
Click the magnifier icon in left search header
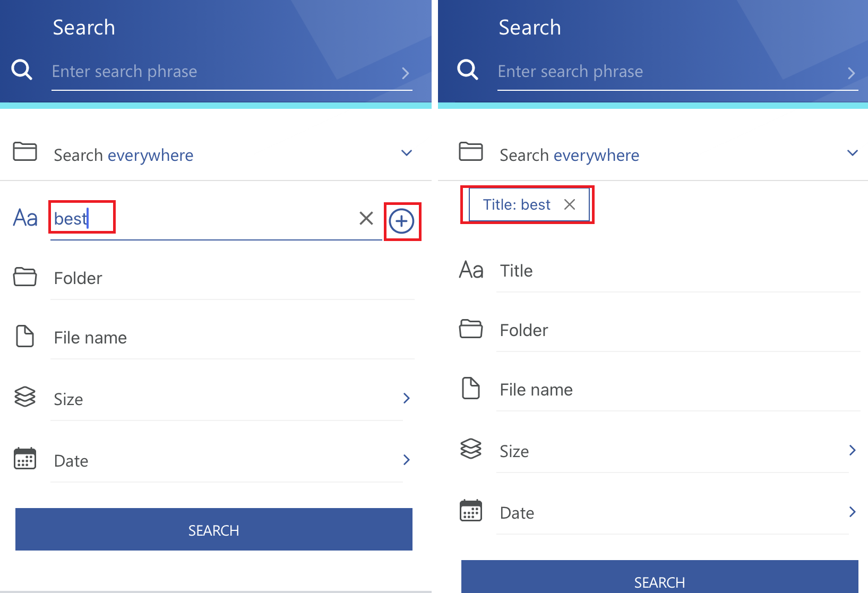pos(22,70)
